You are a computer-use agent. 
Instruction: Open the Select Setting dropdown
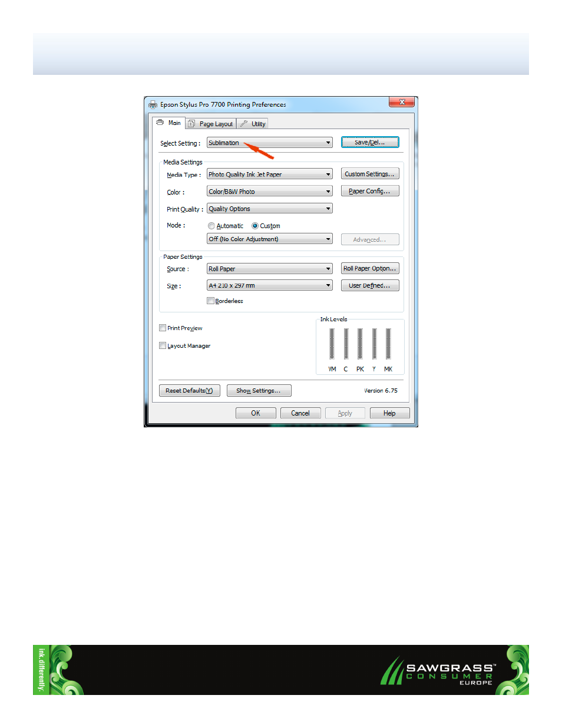(x=270, y=143)
